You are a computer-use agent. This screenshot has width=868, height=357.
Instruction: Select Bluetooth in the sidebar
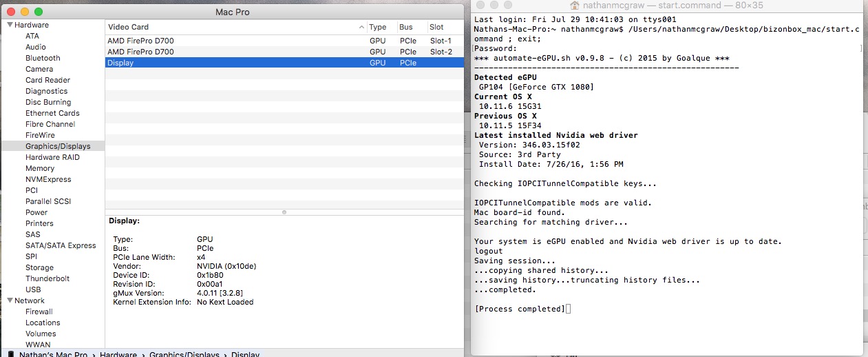(43, 58)
